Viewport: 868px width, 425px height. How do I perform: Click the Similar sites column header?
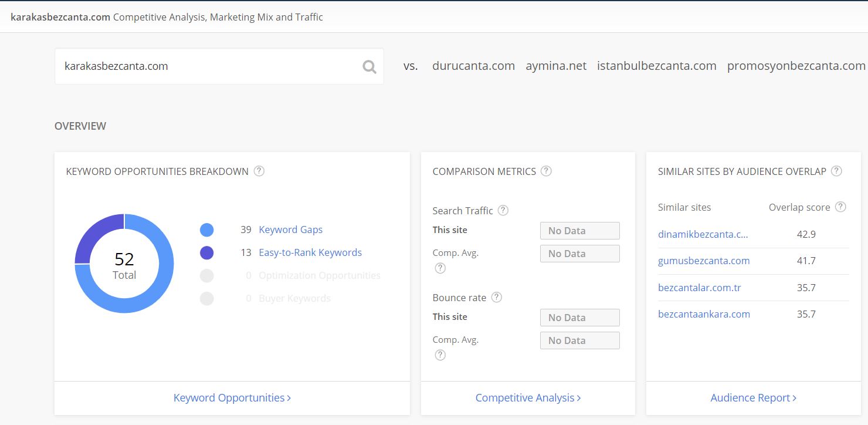point(684,207)
